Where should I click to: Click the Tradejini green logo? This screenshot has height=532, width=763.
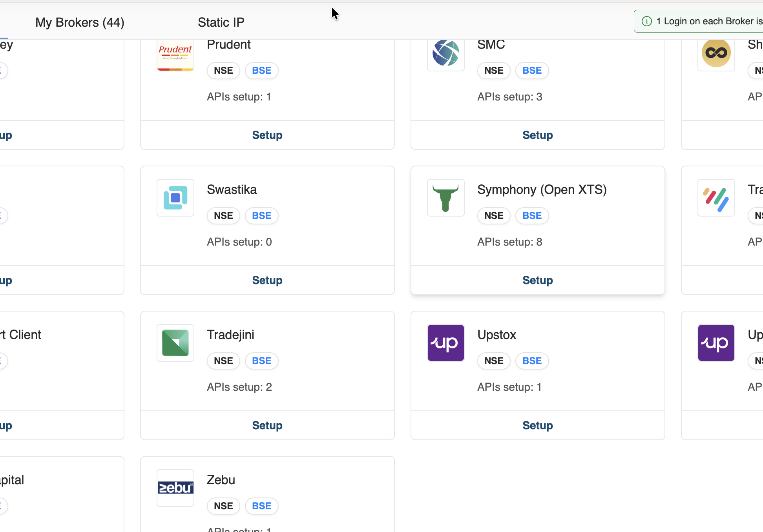175,343
